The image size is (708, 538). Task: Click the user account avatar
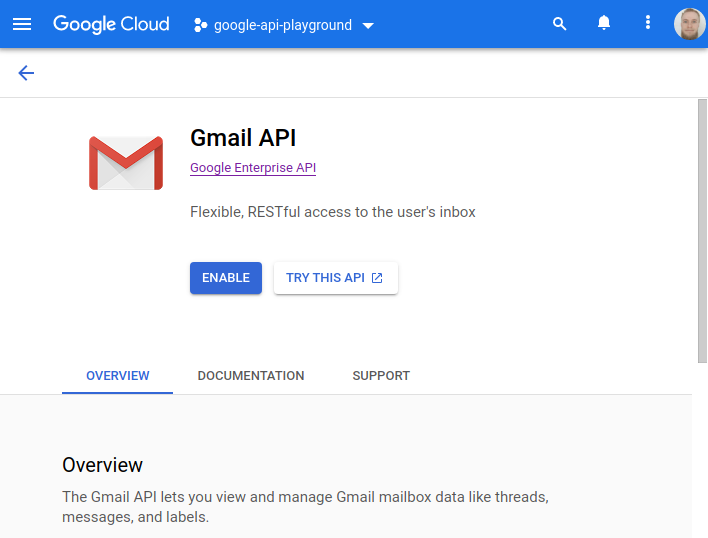point(689,24)
